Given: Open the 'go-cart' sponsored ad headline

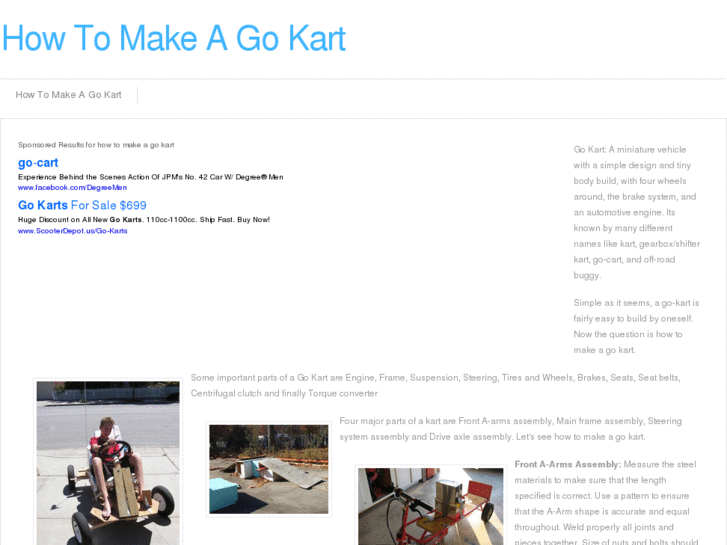Looking at the screenshot, I should 38,163.
